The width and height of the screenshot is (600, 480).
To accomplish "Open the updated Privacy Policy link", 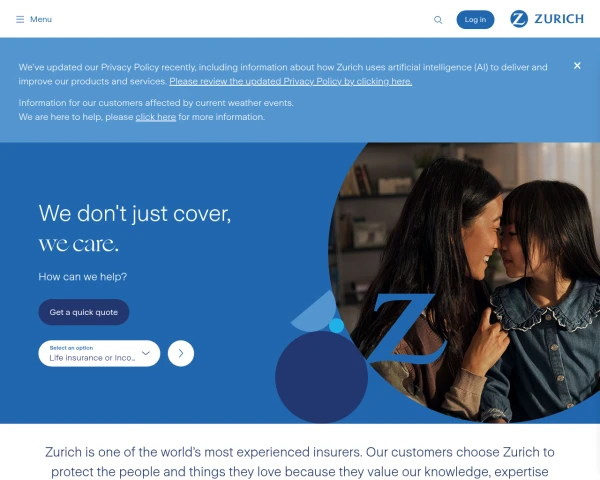I will tap(290, 81).
